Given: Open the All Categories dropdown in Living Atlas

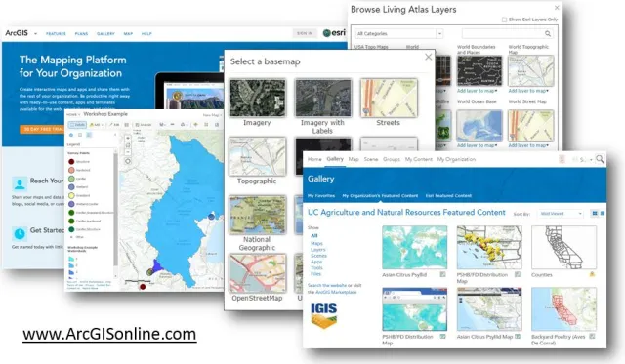Looking at the screenshot, I should [x=399, y=34].
